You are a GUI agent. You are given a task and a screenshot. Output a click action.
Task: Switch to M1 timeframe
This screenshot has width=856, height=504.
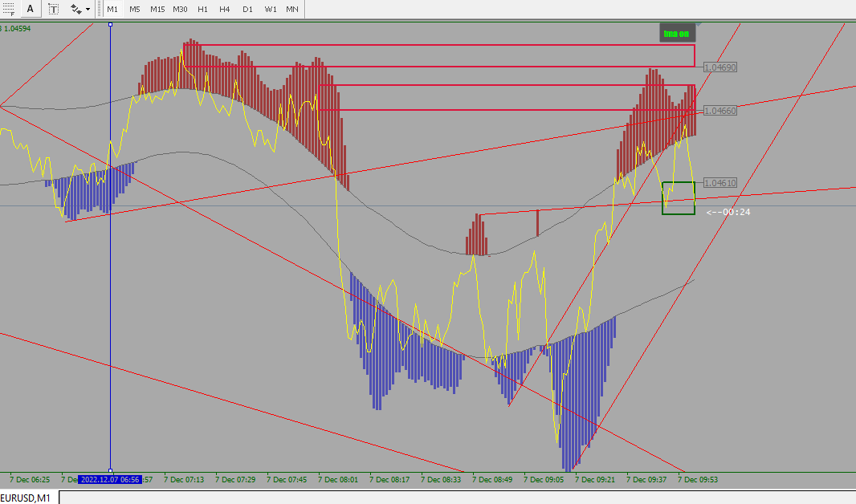[112, 9]
